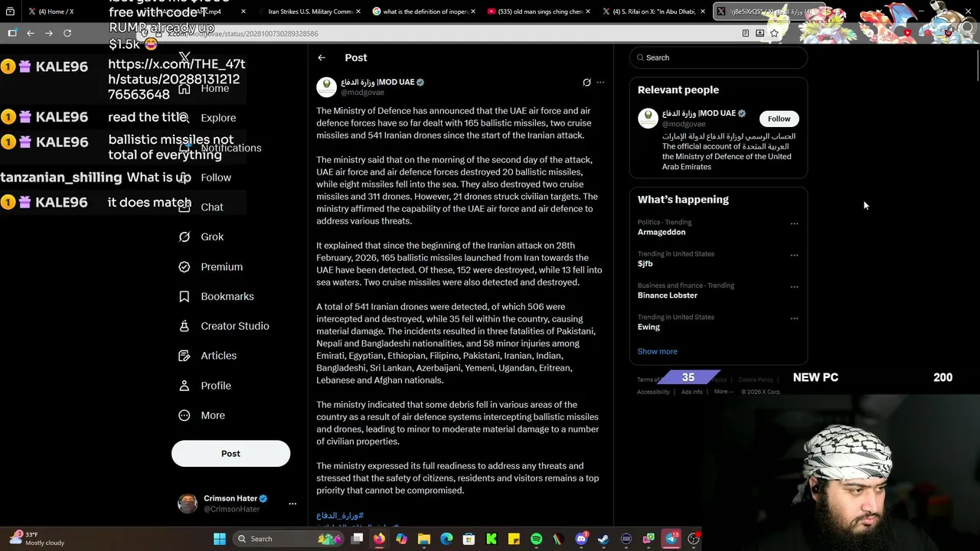This screenshot has width=980, height=551.
Task: Open the Accessibility footer link
Action: pos(653,392)
